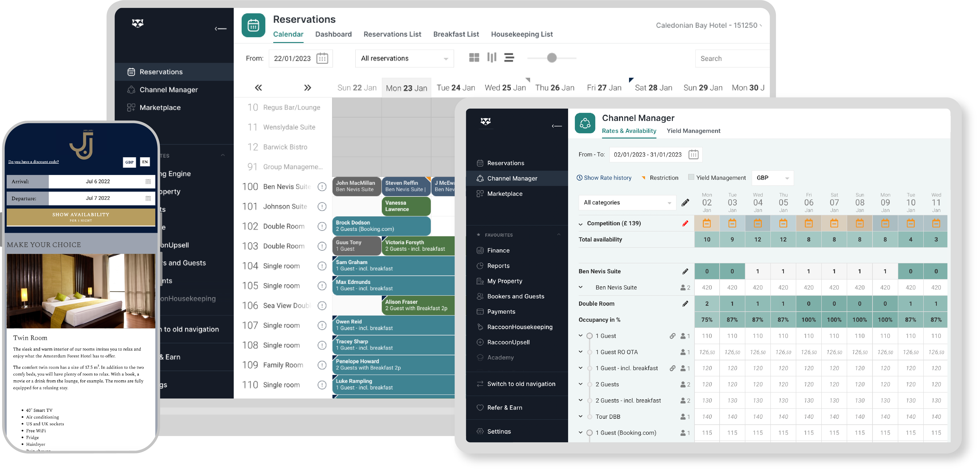The height and width of the screenshot is (472, 980).
Task: Collapse Reservations window sidebar with back arrow
Action: pyautogui.click(x=220, y=29)
